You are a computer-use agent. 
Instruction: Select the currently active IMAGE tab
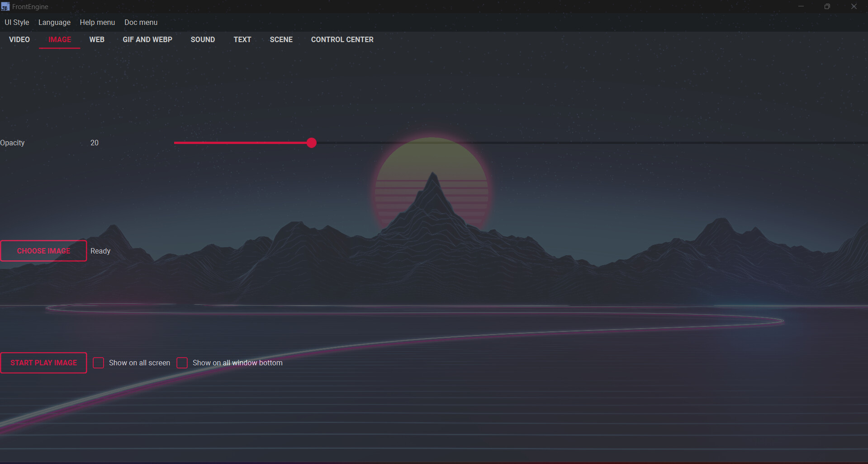click(59, 39)
